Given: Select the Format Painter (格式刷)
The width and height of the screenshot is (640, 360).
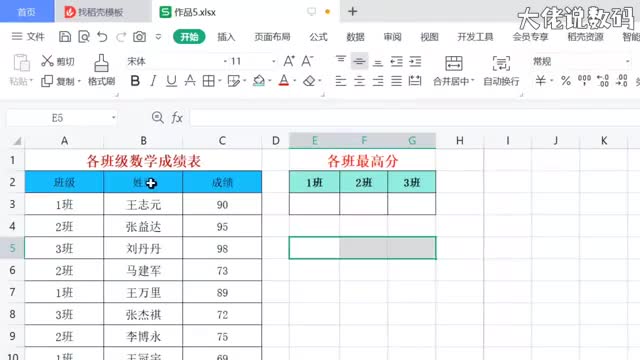Looking at the screenshot, I should [101, 70].
